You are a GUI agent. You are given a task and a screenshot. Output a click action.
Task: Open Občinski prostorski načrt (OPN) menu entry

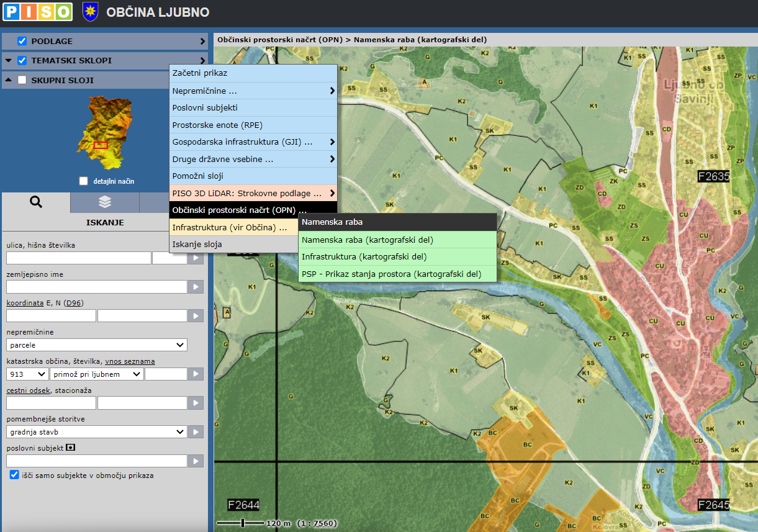[x=253, y=210]
